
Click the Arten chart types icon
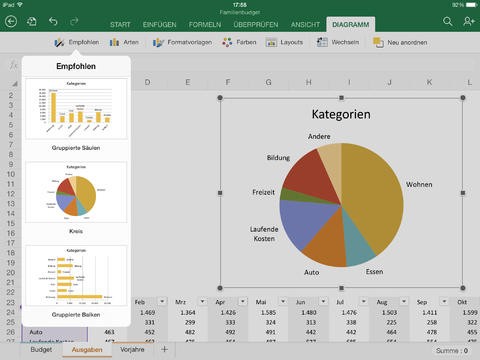(114, 42)
